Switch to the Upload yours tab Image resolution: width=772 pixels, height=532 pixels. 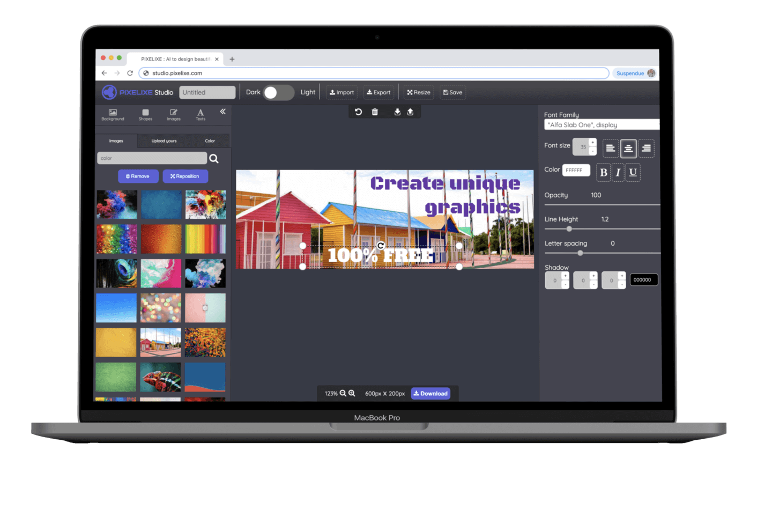[164, 141]
